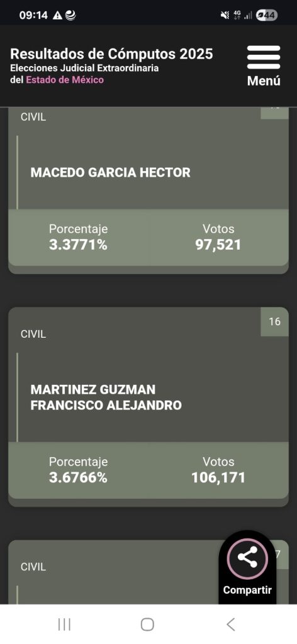The height and width of the screenshot is (644, 297).
Task: Click the Compartir button label
Action: pos(247,590)
